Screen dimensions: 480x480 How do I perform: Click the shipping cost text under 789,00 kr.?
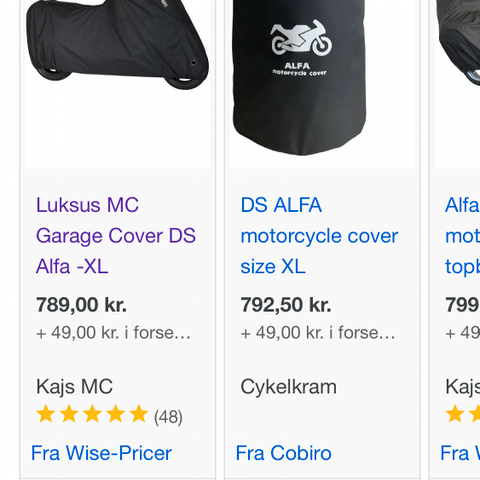coord(113,333)
